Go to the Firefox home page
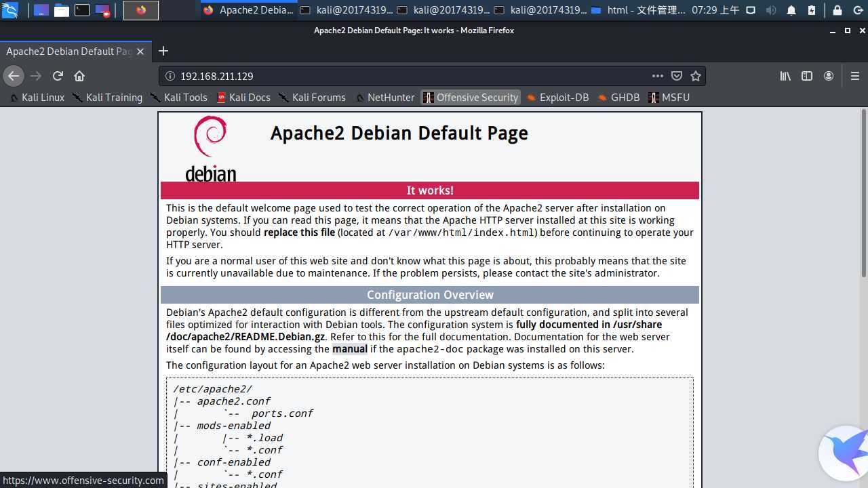Screen dimensions: 868x488 79,76
